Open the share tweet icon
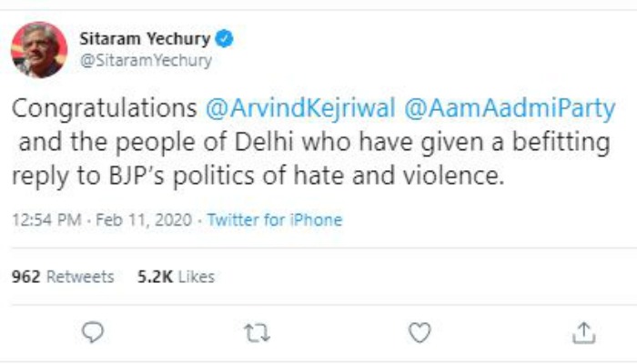The height and width of the screenshot is (364, 637). click(582, 333)
